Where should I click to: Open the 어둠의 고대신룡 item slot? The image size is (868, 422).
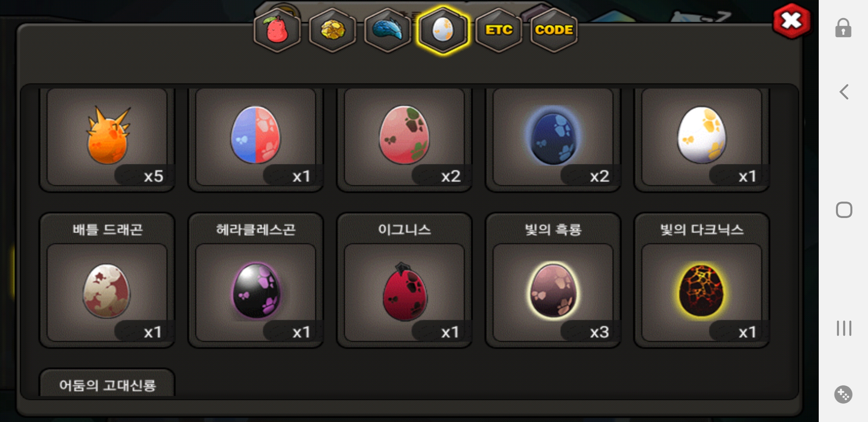pyautogui.click(x=107, y=383)
